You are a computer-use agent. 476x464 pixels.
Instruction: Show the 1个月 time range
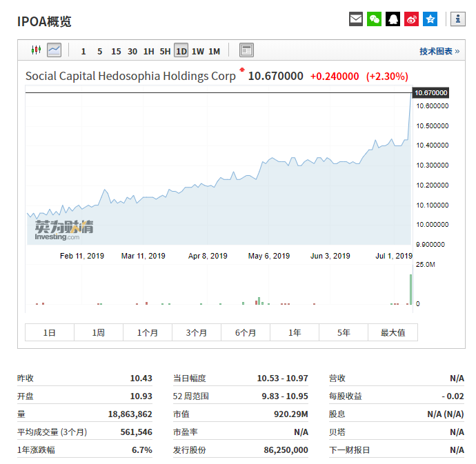(x=148, y=332)
